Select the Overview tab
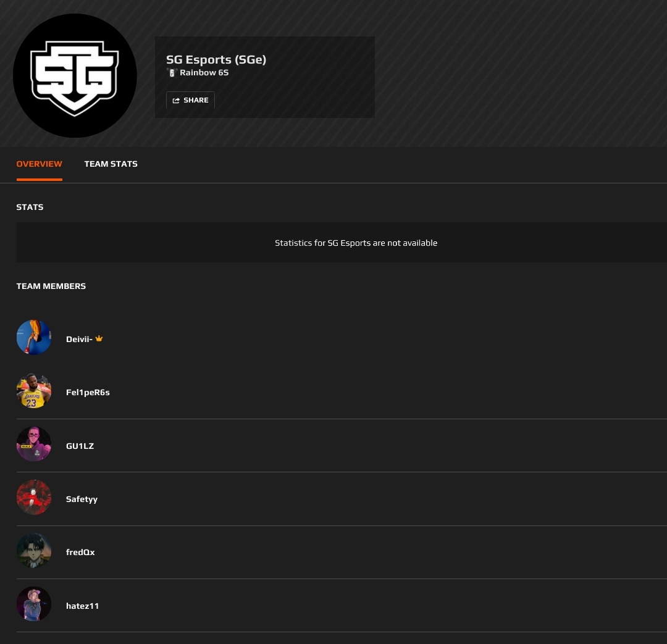The image size is (667, 644). pos(39,164)
